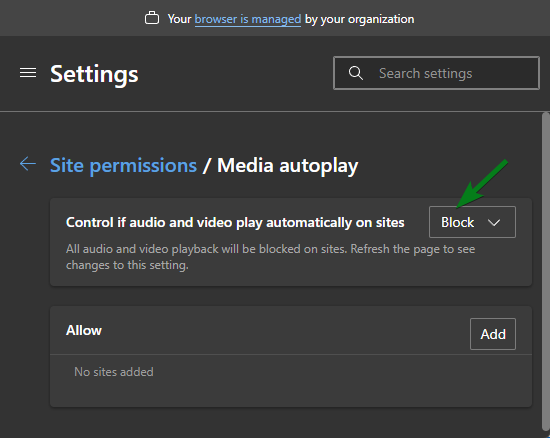Click the Allow section heading
This screenshot has height=438, width=550.
tap(84, 330)
